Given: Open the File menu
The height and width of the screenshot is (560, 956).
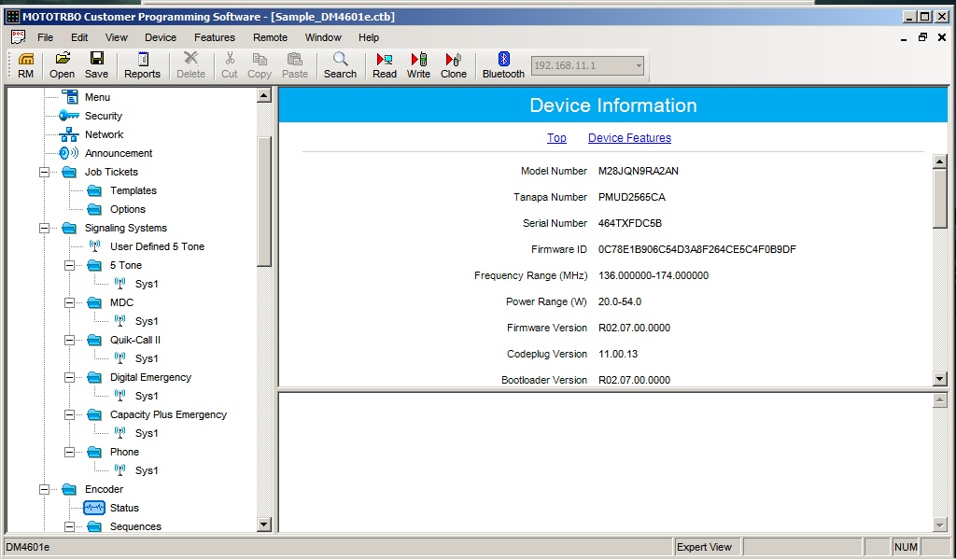Looking at the screenshot, I should click(45, 37).
